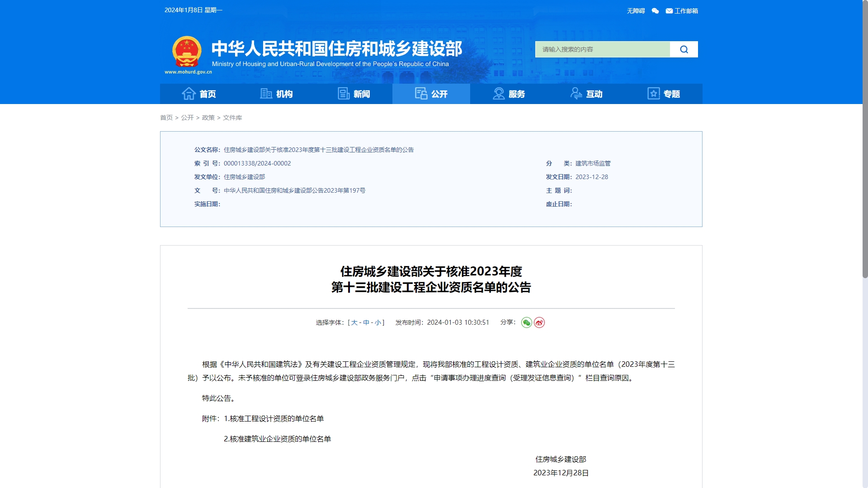868x488 pixels.
Task: Open the 服务 nav tab
Action: click(x=509, y=94)
